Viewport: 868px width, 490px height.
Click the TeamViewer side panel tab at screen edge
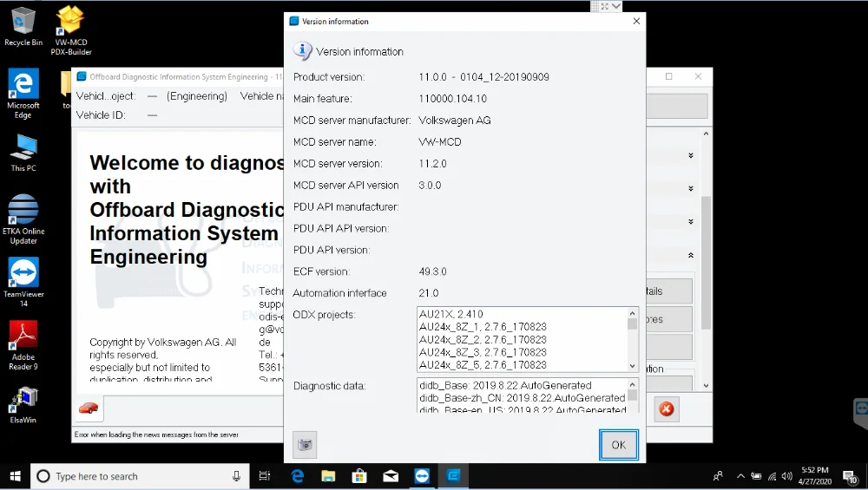861,412
